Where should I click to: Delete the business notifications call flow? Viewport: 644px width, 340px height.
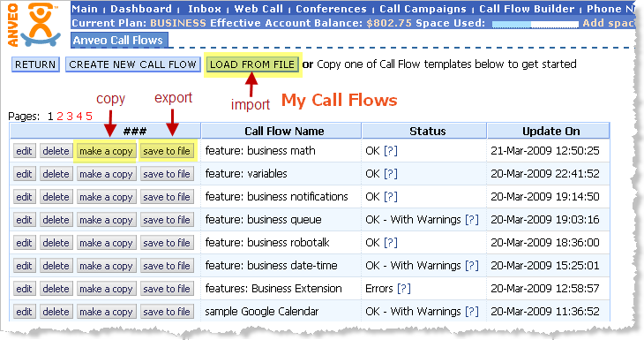(x=56, y=197)
